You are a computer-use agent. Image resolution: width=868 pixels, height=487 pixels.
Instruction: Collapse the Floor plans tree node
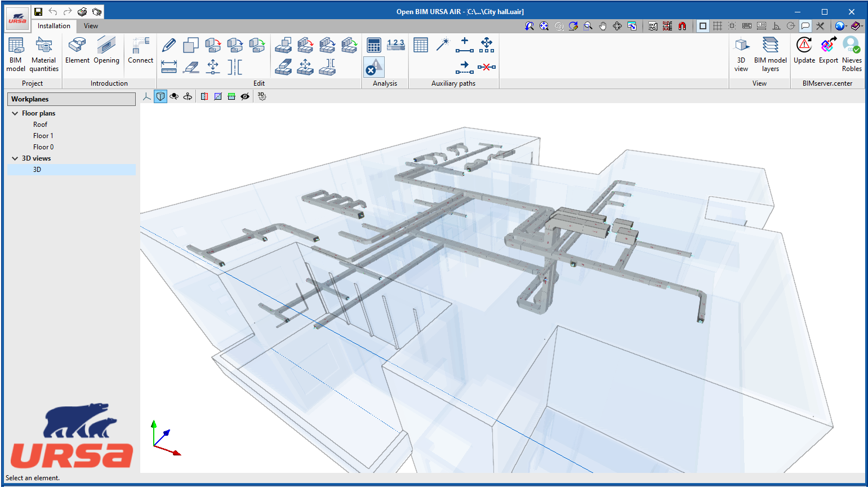[15, 113]
